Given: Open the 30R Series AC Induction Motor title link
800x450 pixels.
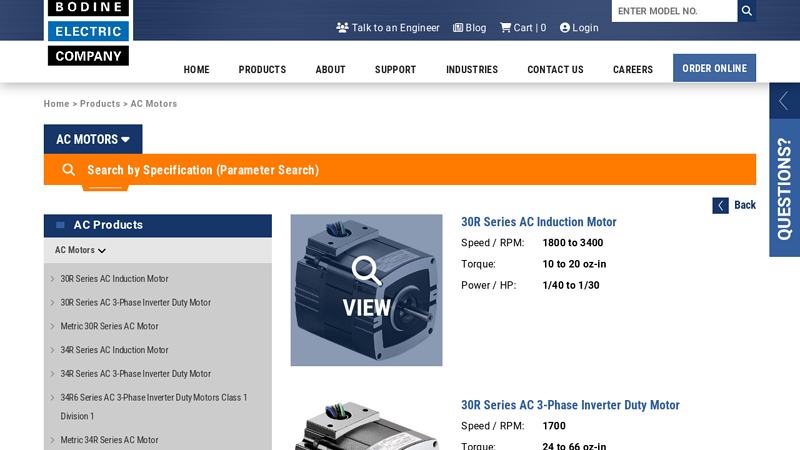Looking at the screenshot, I should click(539, 222).
